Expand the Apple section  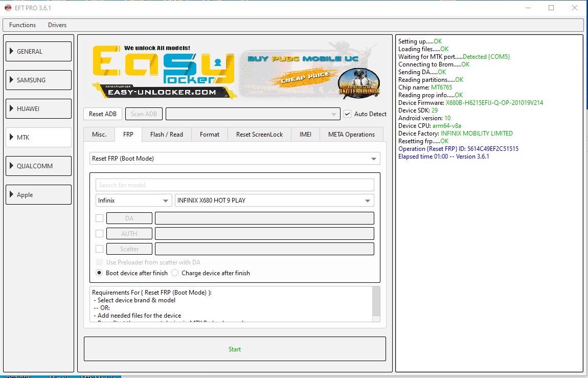pyautogui.click(x=39, y=194)
